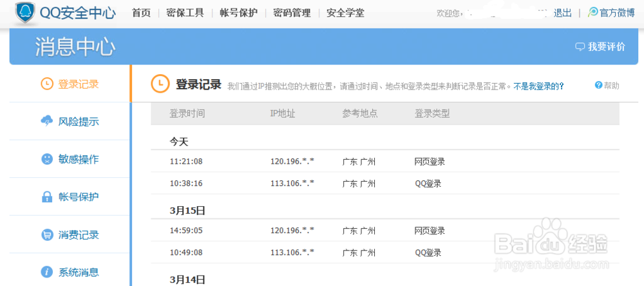Click QQ登录 in the 10:38:16 row

coord(428,184)
